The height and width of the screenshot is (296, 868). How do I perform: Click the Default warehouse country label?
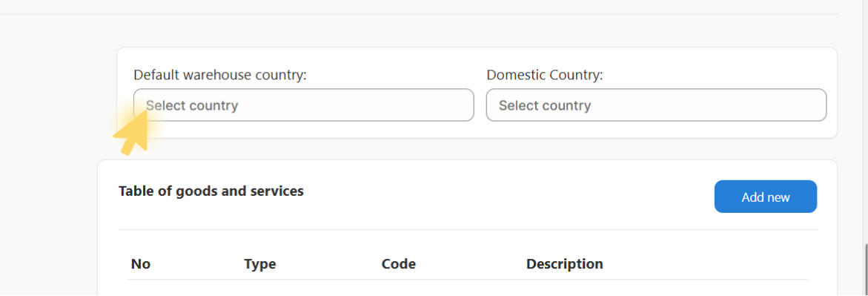[219, 75]
